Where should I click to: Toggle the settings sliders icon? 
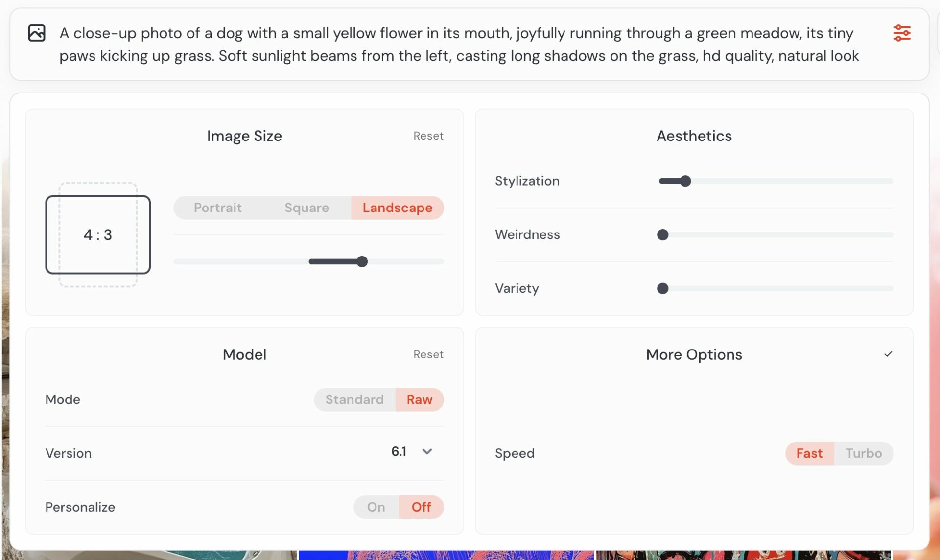coord(902,33)
